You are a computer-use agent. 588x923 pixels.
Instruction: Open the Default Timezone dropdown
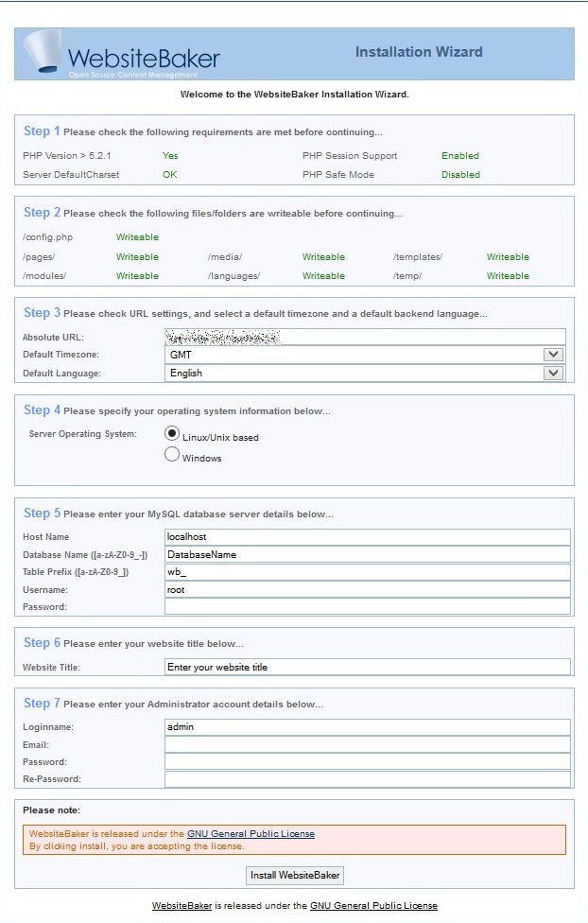[365, 355]
